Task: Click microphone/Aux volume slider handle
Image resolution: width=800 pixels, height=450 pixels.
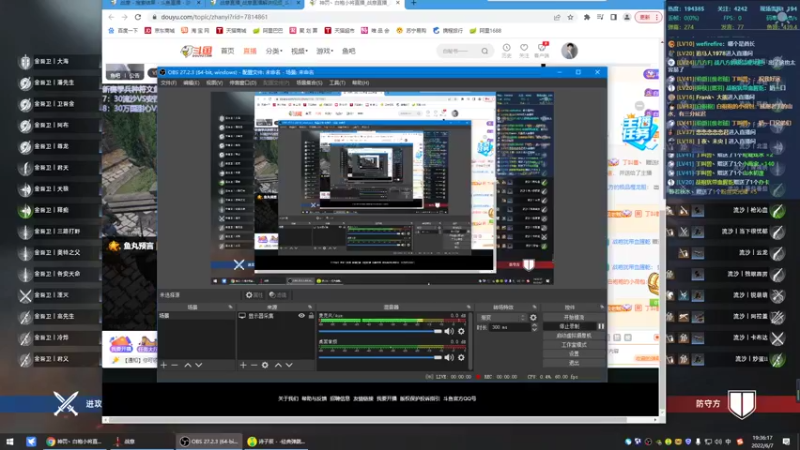Action: (438, 331)
